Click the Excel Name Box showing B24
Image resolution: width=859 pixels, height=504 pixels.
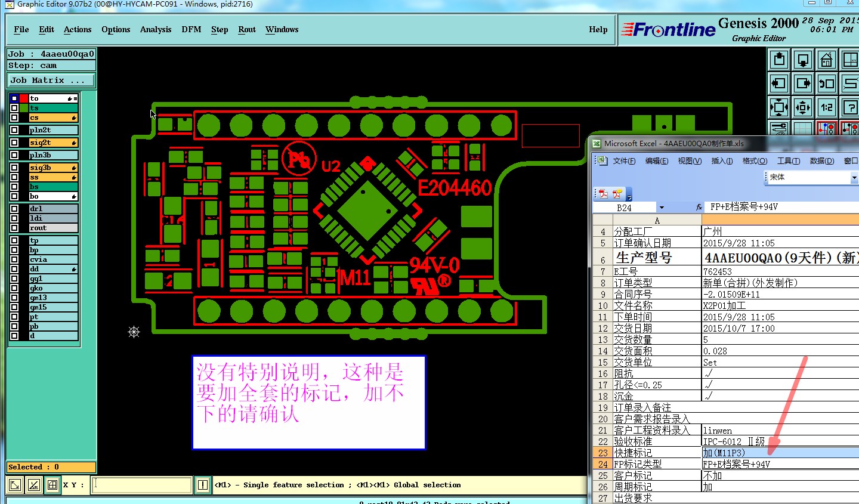coord(625,208)
